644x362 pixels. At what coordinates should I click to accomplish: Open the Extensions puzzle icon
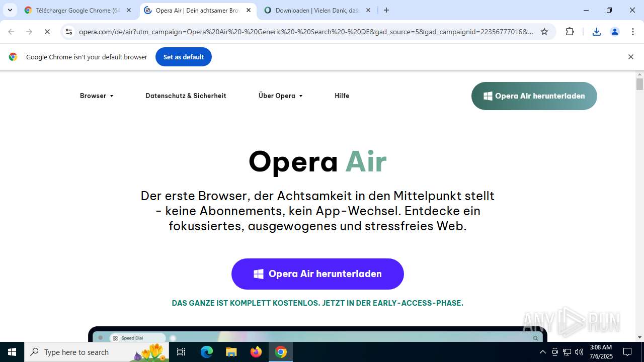[x=570, y=32]
